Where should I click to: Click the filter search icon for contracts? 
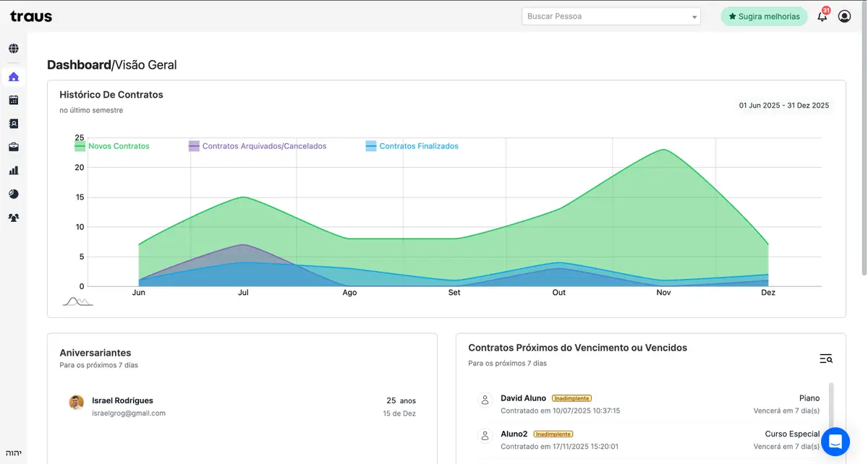click(826, 358)
